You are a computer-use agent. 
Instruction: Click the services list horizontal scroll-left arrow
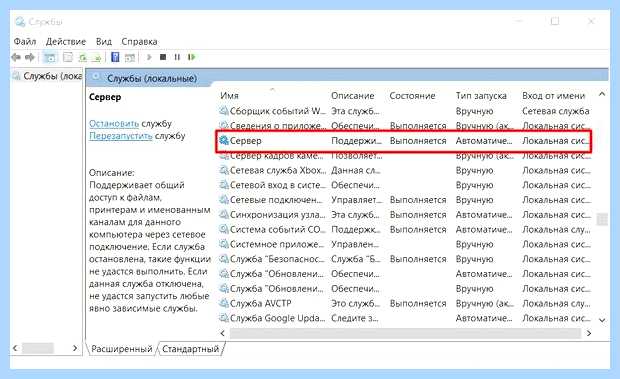[223, 333]
